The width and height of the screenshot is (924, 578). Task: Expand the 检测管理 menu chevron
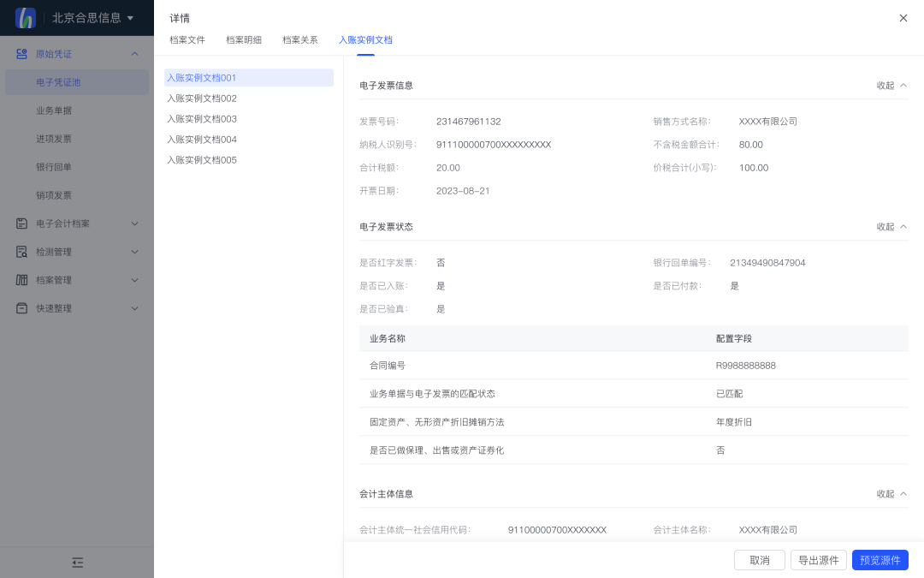coord(134,252)
